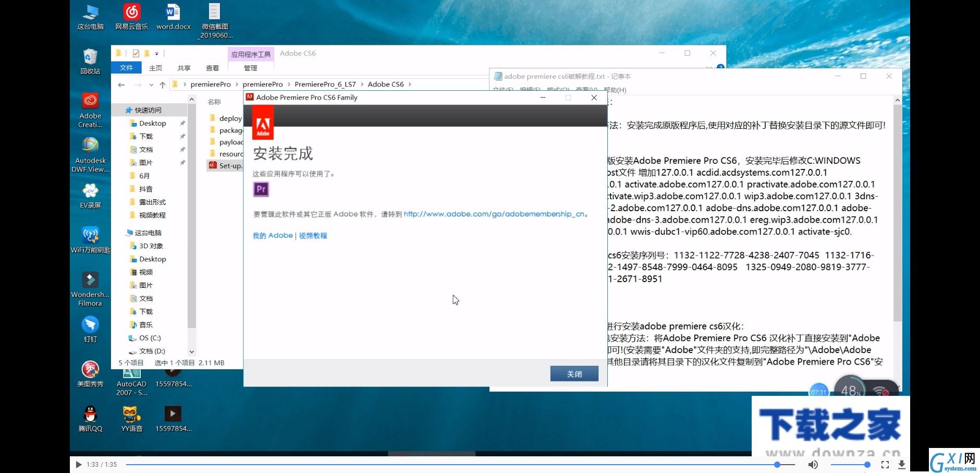Launch the YY语音 desktop icon
The image size is (980, 473).
(x=131, y=419)
